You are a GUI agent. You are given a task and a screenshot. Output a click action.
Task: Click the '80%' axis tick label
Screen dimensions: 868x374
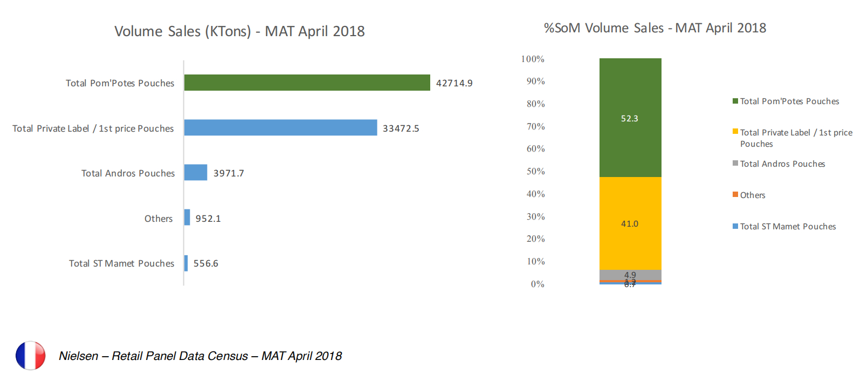tap(536, 104)
